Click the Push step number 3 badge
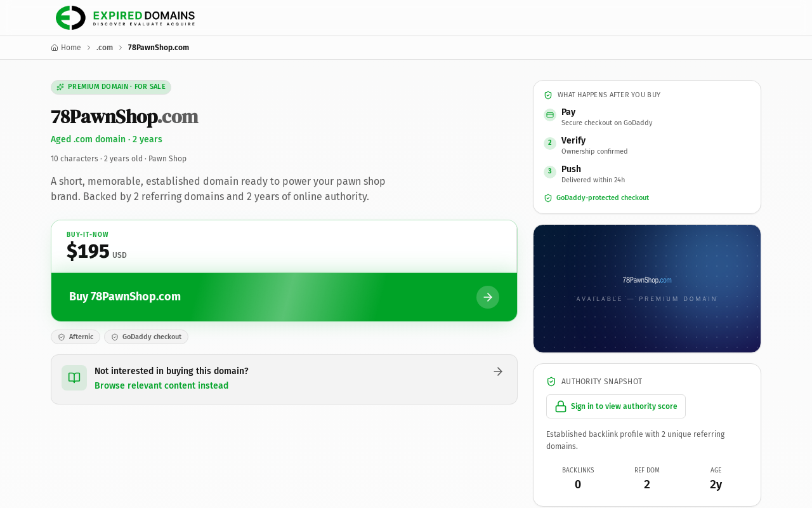 coord(550,172)
